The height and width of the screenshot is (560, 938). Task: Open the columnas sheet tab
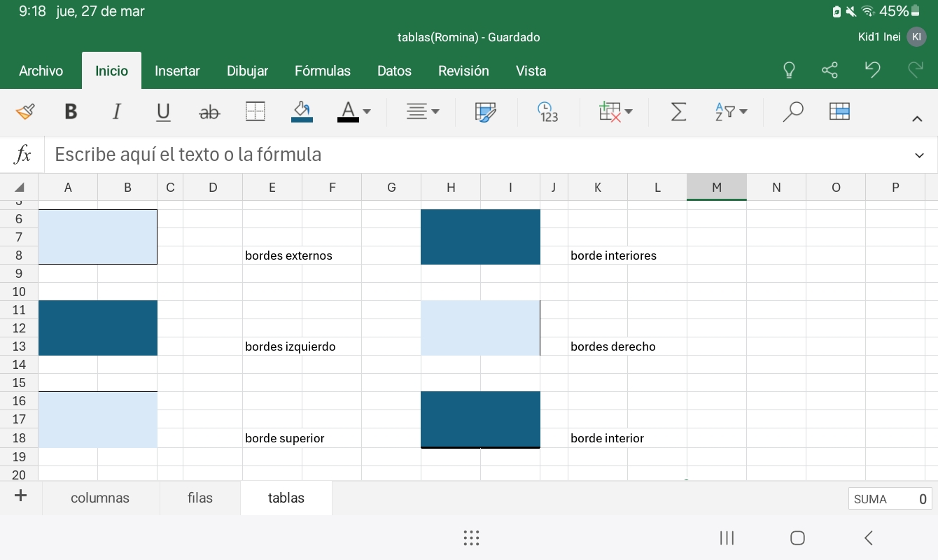[x=100, y=498]
